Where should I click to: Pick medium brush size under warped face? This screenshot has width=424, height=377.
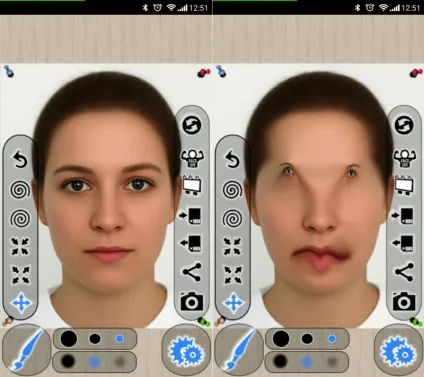307,339
